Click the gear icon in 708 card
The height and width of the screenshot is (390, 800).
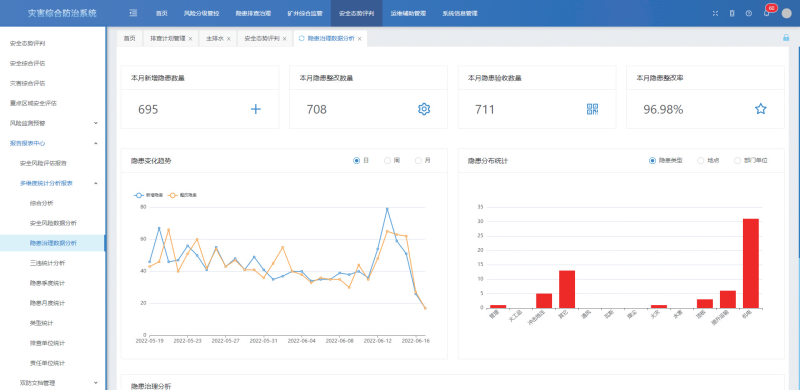(x=424, y=109)
